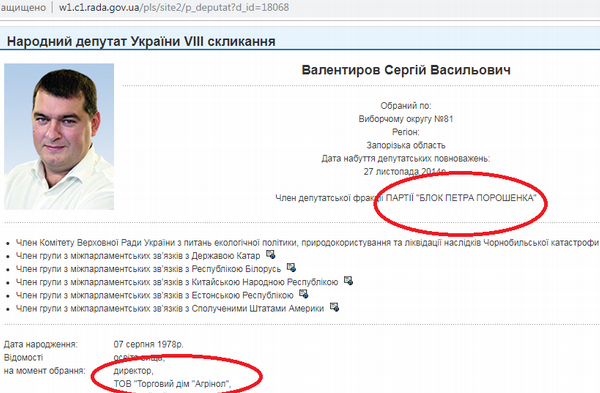Click the name Валентиров Сергій Васильович

(x=406, y=70)
